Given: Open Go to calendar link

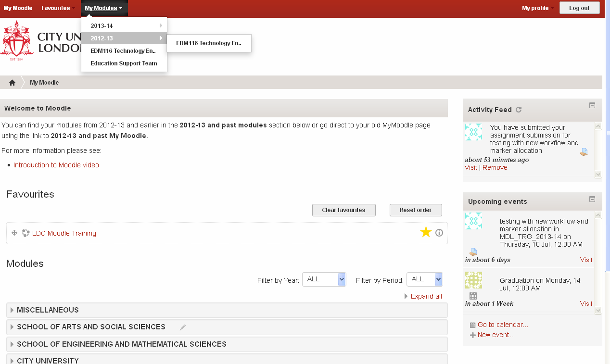Looking at the screenshot, I should pos(503,325).
